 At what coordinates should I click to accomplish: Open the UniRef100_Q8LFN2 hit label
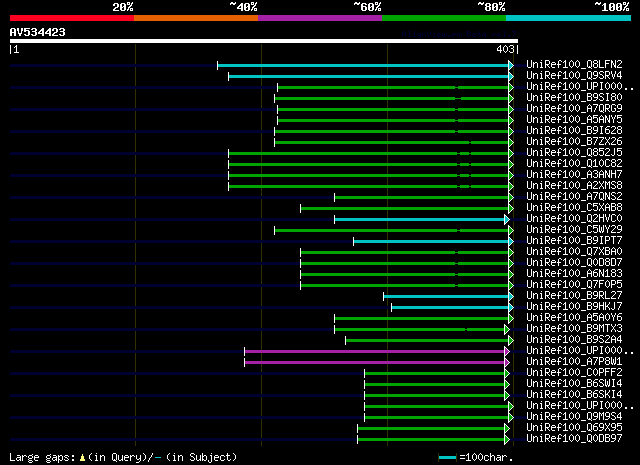pos(574,65)
